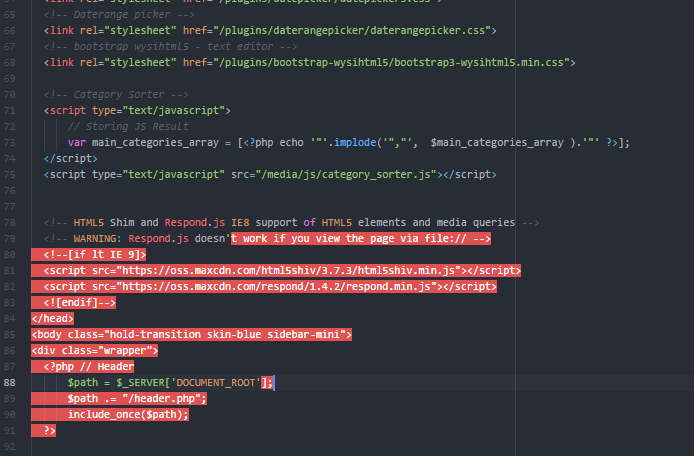Click the closing </script> tag on line 74

pos(70,158)
